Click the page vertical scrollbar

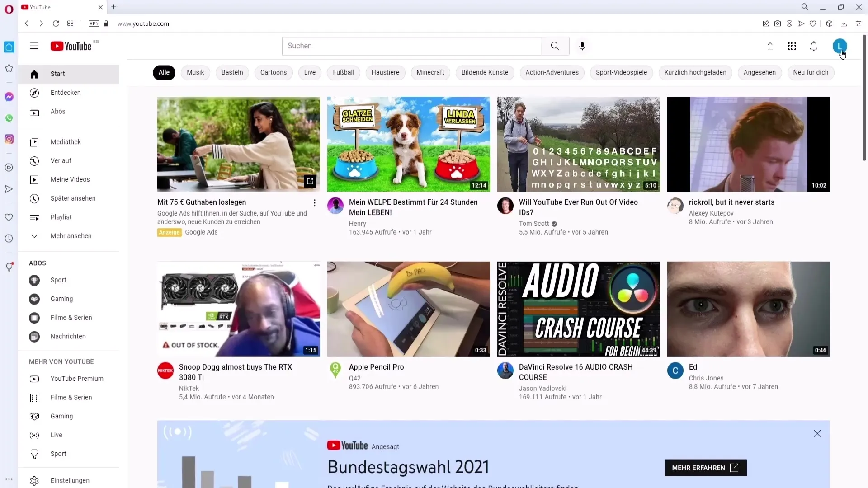click(x=864, y=97)
